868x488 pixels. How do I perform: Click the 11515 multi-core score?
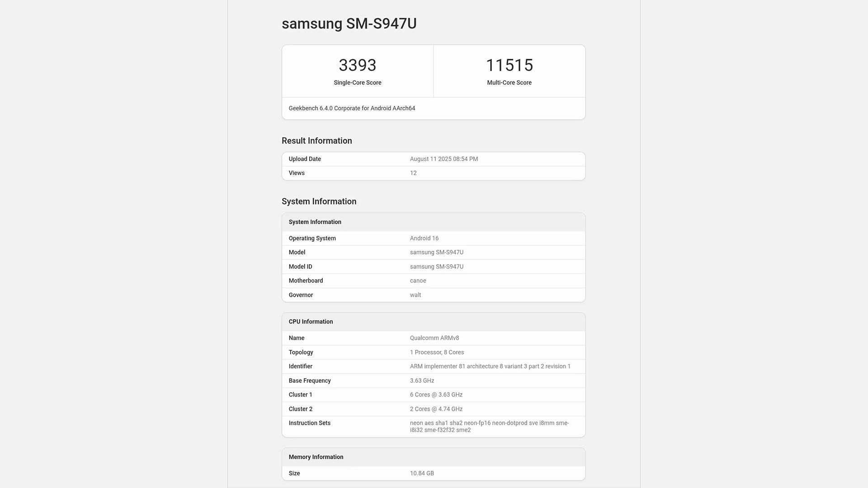(x=509, y=65)
